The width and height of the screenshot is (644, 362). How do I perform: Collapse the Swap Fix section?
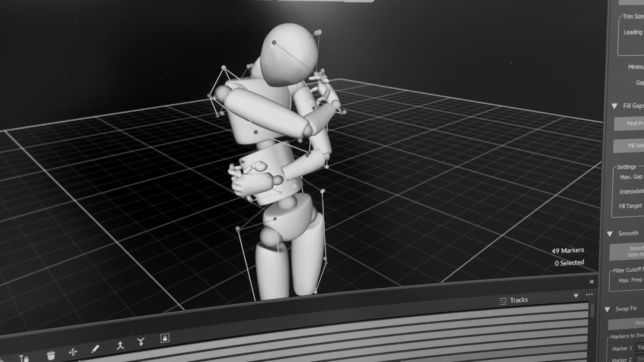click(x=607, y=309)
